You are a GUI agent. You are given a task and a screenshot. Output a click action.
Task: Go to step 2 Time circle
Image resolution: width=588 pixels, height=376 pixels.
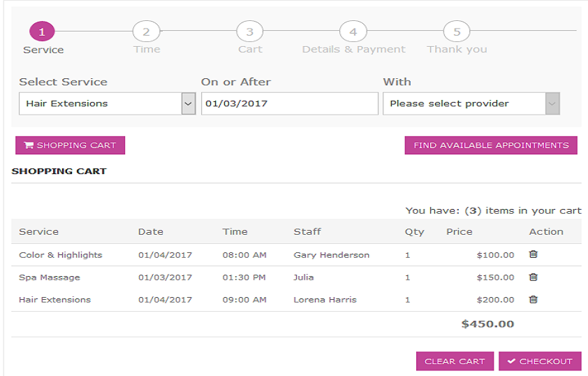pyautogui.click(x=146, y=31)
